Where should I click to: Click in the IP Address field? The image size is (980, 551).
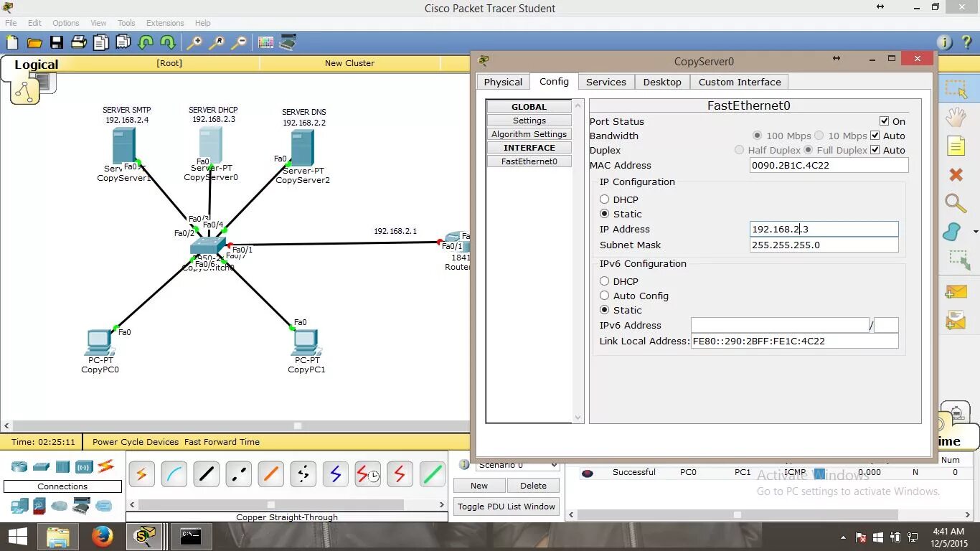click(x=824, y=229)
